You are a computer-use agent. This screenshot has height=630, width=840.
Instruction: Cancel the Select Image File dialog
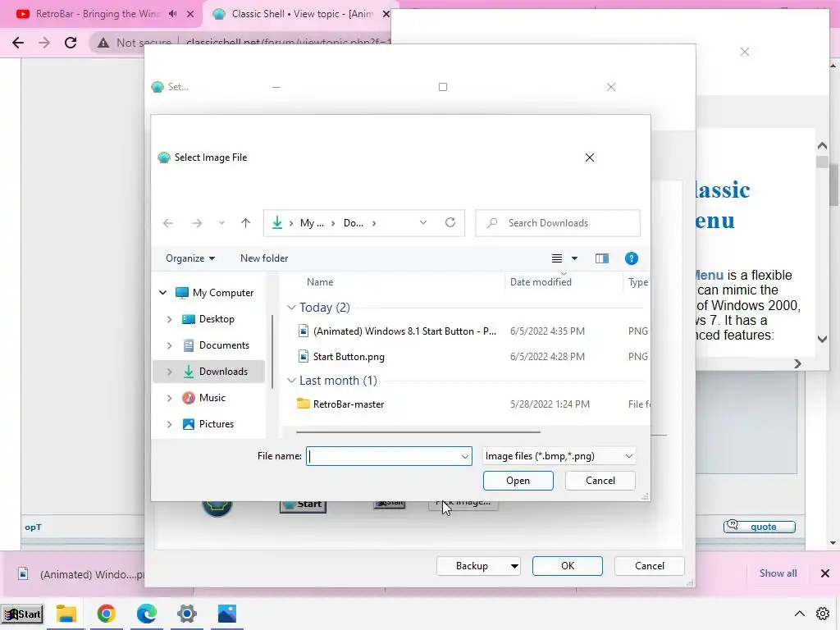(600, 481)
